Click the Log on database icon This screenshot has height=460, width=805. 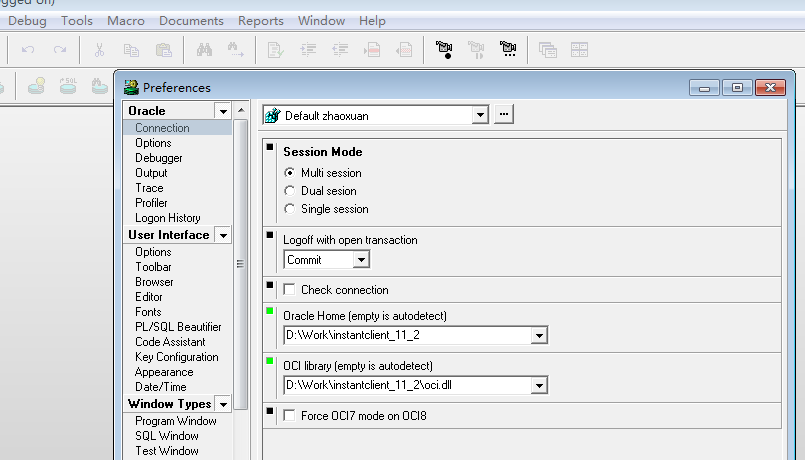[36, 86]
